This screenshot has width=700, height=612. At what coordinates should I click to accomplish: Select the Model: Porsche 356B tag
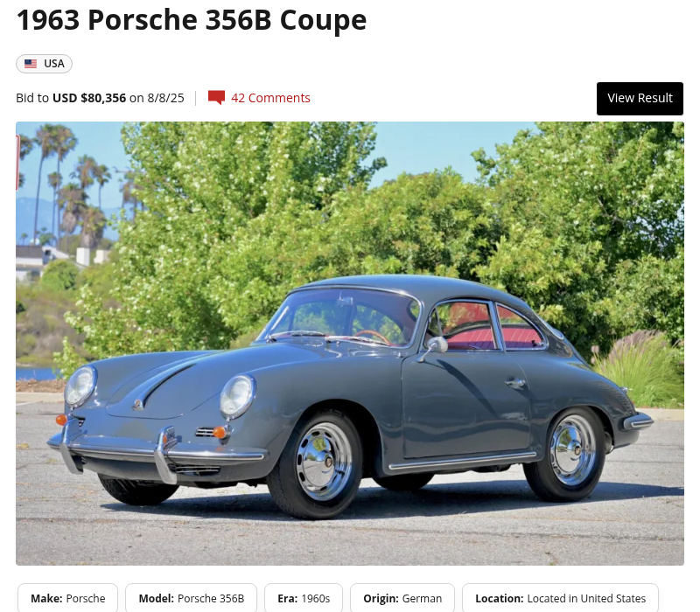click(x=191, y=598)
